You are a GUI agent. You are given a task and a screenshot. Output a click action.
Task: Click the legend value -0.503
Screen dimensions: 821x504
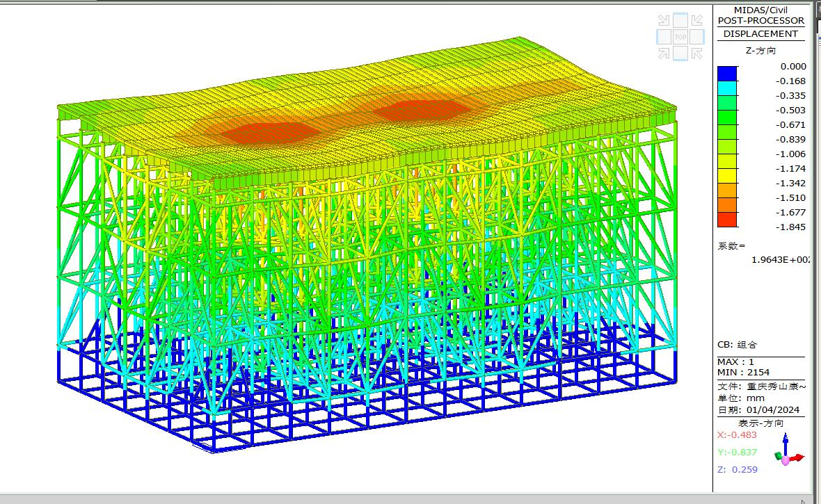[790, 111]
